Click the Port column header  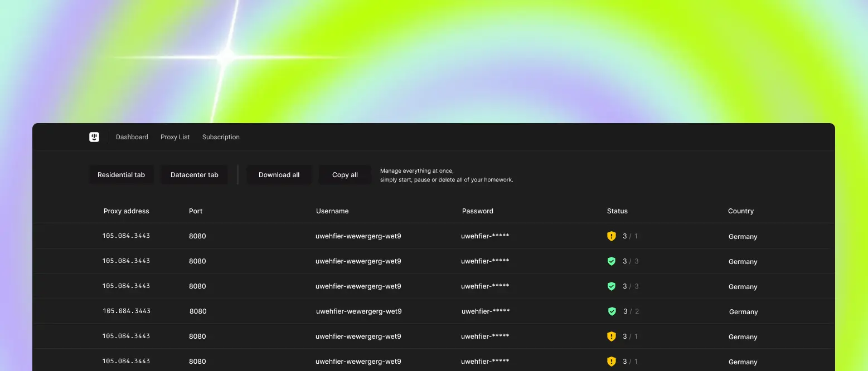click(196, 211)
